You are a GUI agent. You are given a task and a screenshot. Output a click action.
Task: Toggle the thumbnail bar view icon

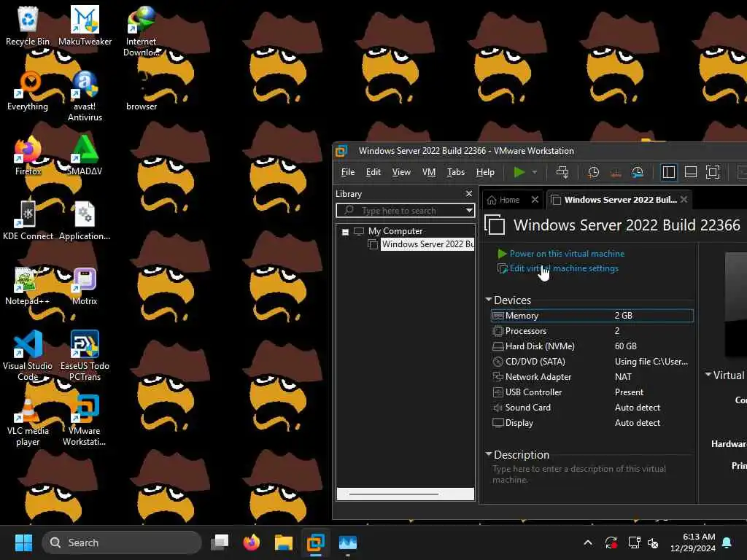click(x=691, y=172)
